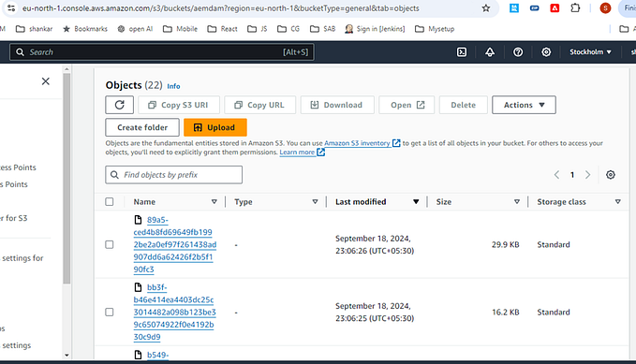Open the Stockholm region selector
636x364 pixels.
coord(590,51)
